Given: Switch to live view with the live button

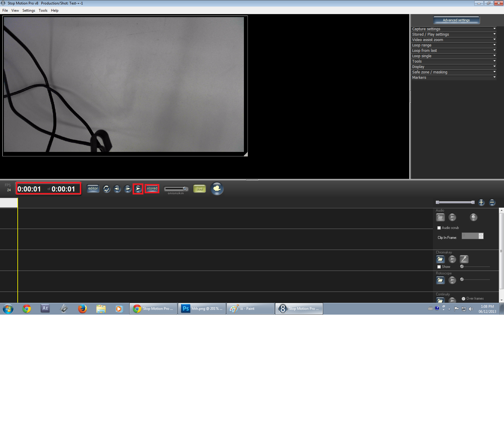Looking at the screenshot, I should tap(199, 189).
